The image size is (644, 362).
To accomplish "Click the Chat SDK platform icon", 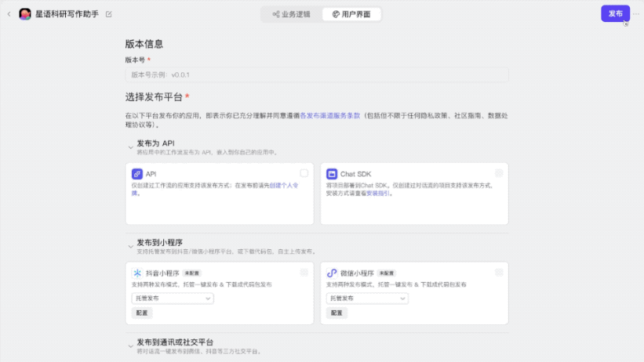I will 332,174.
